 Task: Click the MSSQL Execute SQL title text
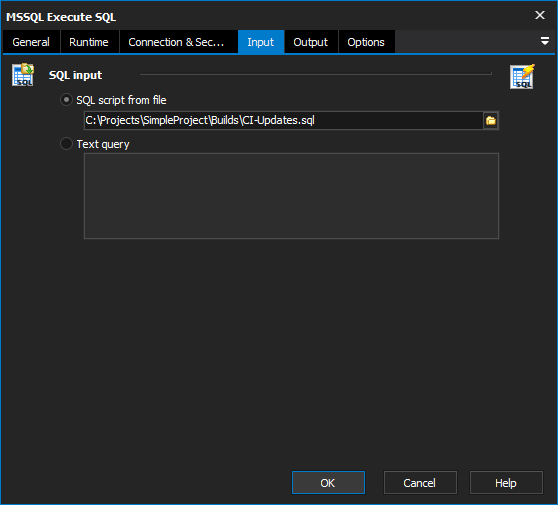pyautogui.click(x=61, y=17)
